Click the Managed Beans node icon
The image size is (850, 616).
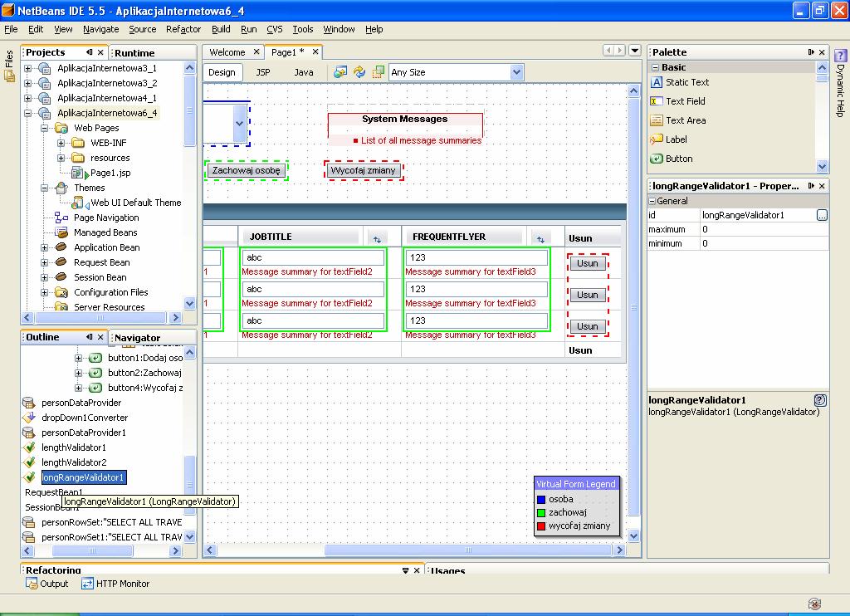pos(61,232)
